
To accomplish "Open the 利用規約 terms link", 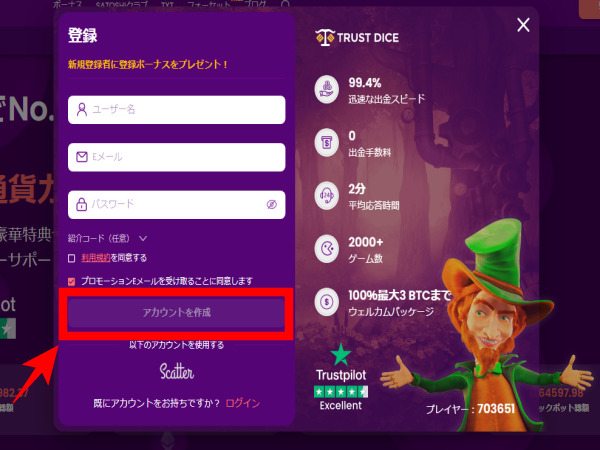I will point(96,258).
